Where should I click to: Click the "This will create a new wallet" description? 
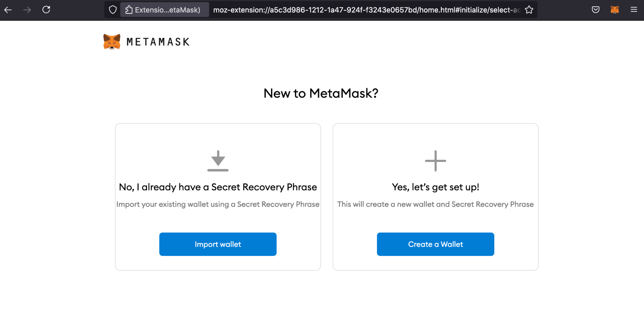click(x=436, y=204)
